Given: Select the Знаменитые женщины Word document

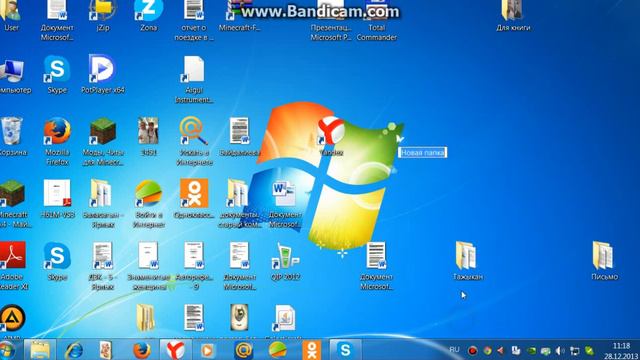Looking at the screenshot, I should coord(149,265).
